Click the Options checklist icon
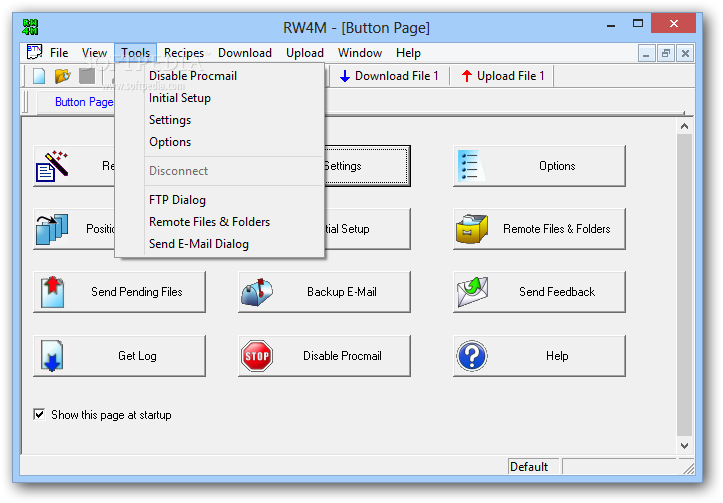The width and height of the screenshot is (723, 503). [471, 166]
